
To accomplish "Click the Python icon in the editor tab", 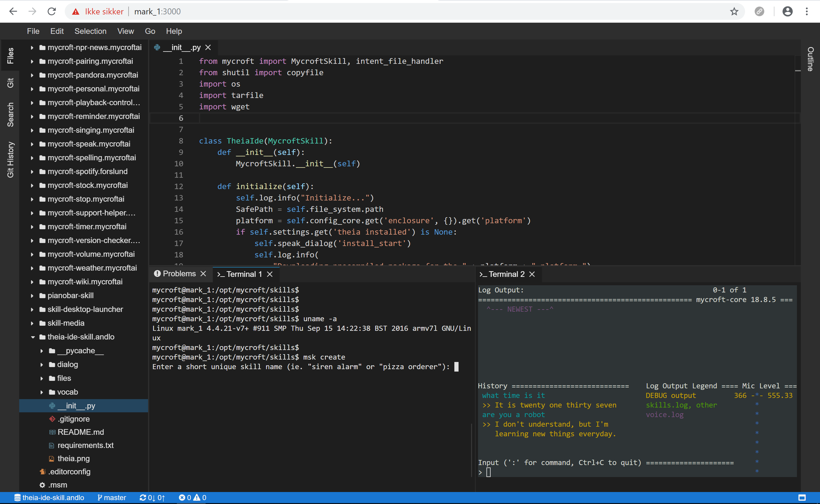I will coord(157,47).
